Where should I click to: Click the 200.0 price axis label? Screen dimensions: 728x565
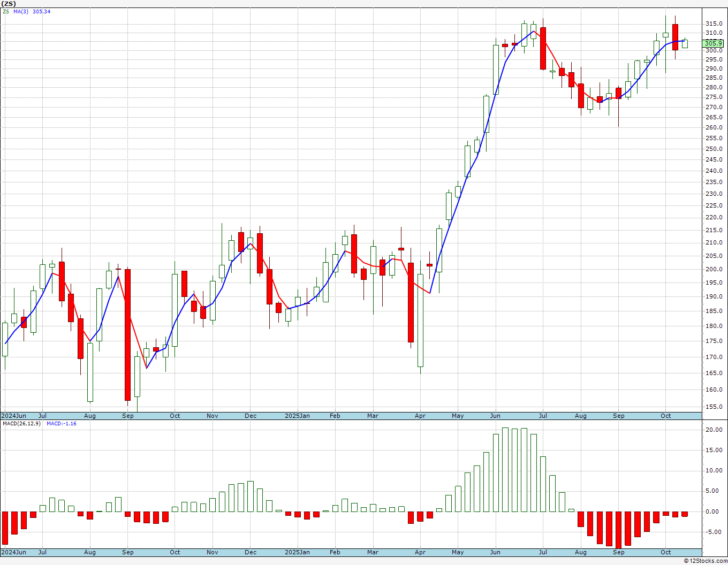coord(714,269)
